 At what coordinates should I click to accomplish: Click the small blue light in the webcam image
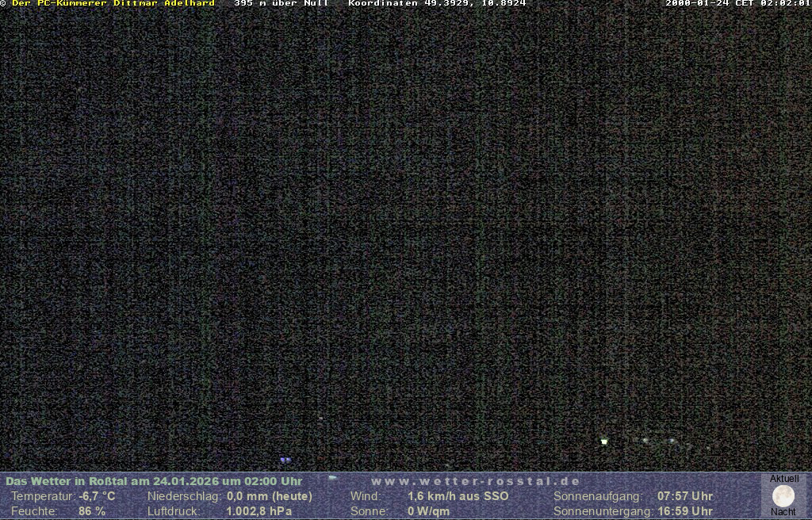click(285, 460)
